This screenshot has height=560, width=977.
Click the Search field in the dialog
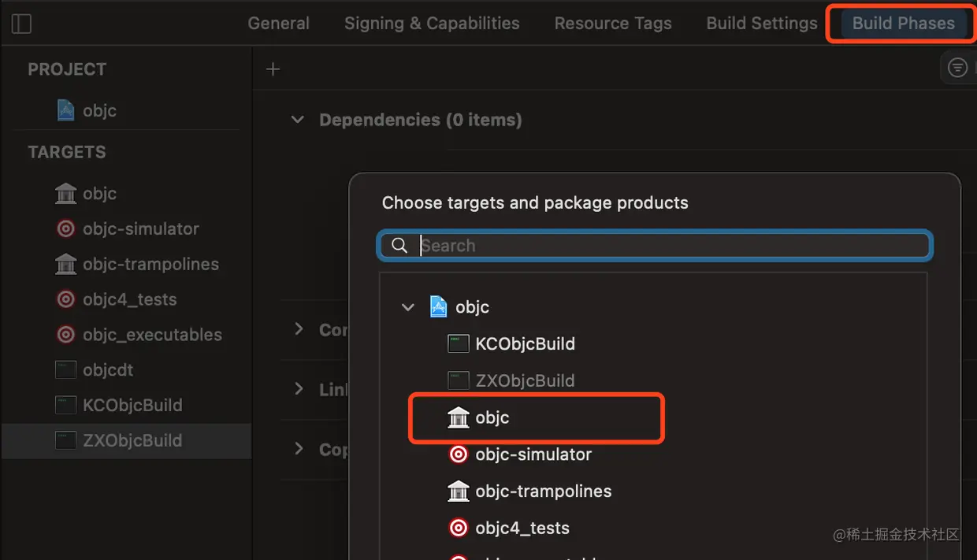click(x=656, y=246)
